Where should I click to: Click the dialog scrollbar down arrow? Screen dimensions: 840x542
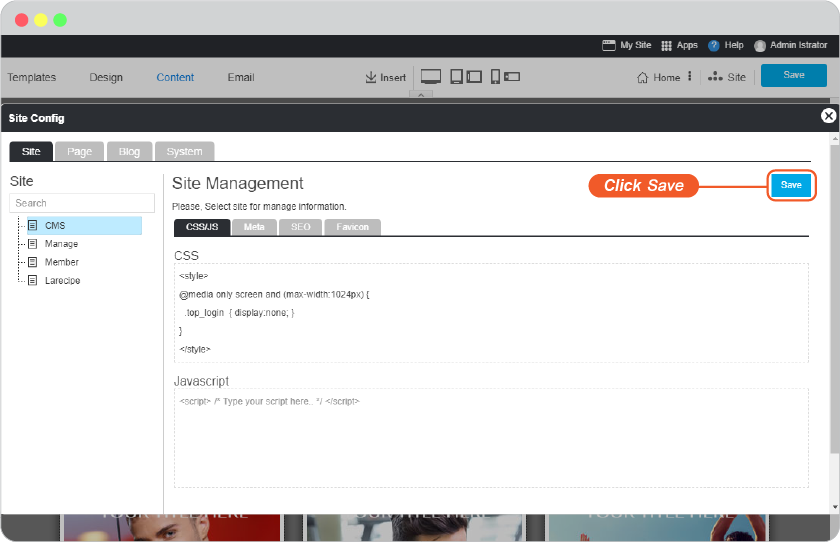[835, 507]
